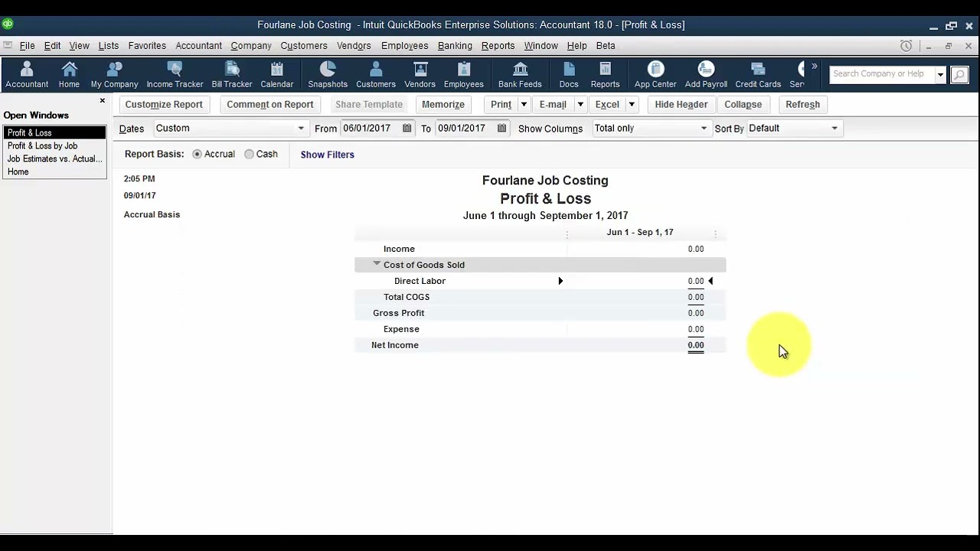
Task: Open the Bill Tracker
Action: (232, 75)
